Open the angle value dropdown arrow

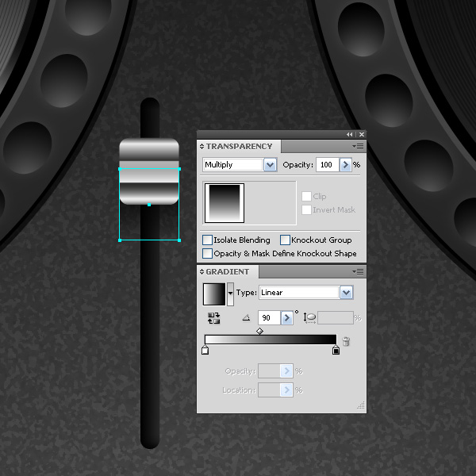(x=287, y=318)
